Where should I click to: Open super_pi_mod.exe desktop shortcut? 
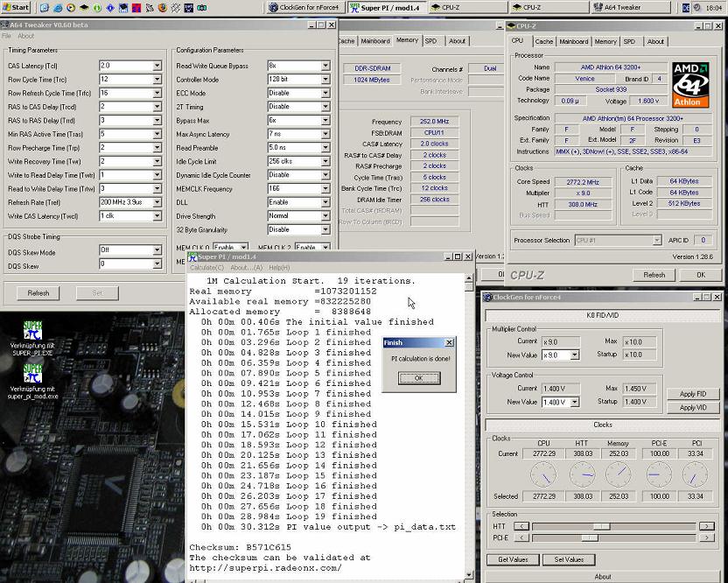(32, 374)
